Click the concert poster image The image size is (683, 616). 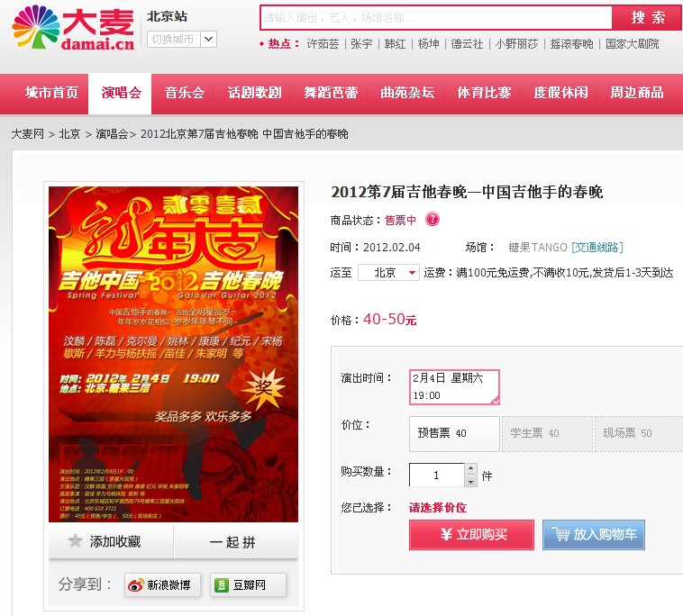173,354
